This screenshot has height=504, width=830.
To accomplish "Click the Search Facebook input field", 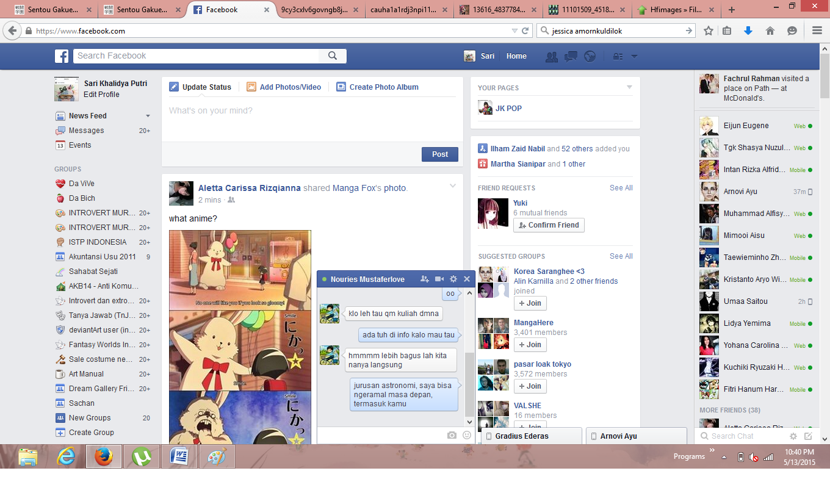I will pyautogui.click(x=197, y=56).
